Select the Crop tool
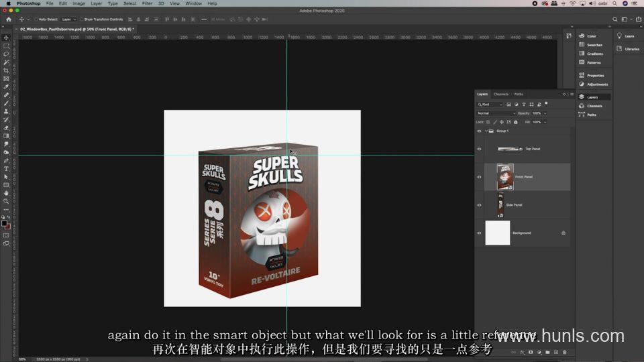The image size is (644, 362). (x=6, y=70)
